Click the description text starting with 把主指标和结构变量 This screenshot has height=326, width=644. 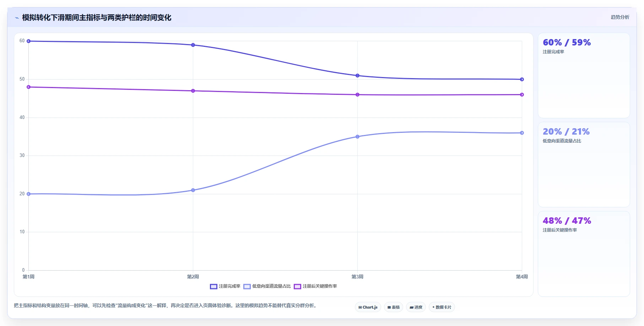tap(165, 305)
